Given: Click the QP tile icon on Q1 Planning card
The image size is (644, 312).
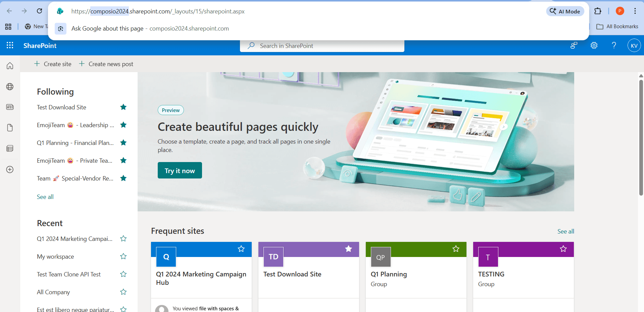Looking at the screenshot, I should 381,257.
